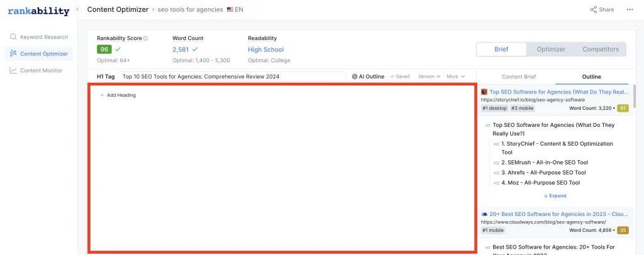Click Word Count: 4,859 text
Viewport: 644px width, 255px height.
(x=591, y=231)
